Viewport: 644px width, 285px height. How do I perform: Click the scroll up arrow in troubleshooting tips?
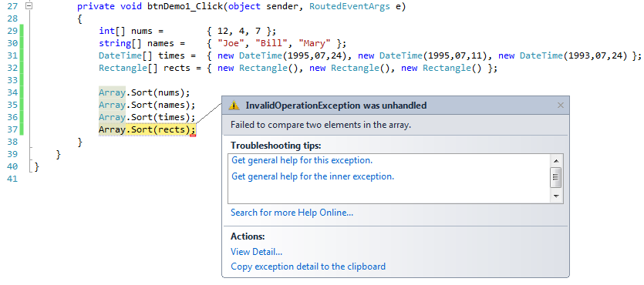tap(557, 161)
